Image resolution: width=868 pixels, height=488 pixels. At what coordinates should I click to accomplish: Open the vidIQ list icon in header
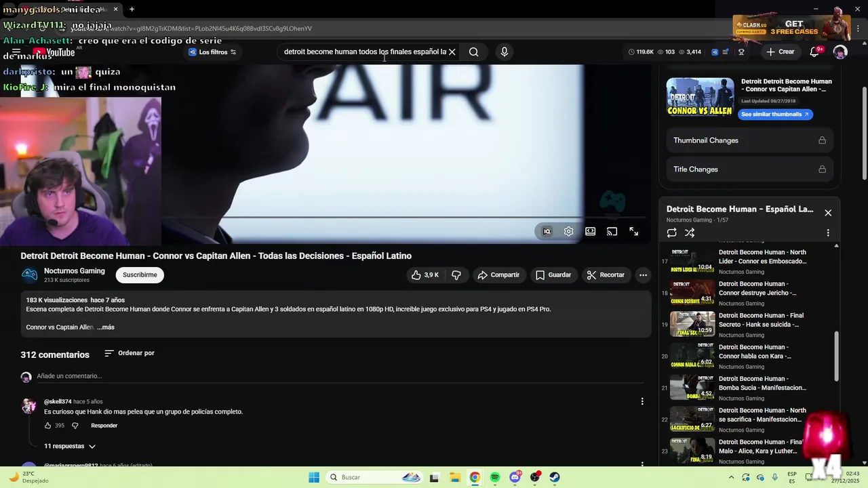(726, 52)
